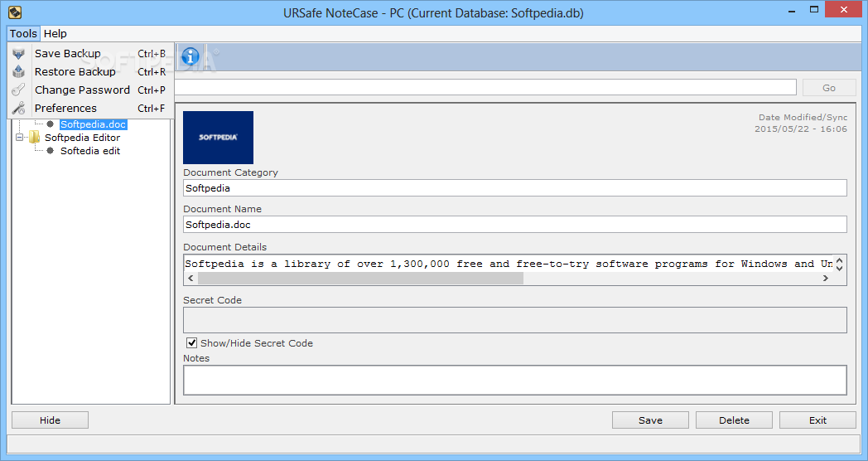Click the Save button

pyautogui.click(x=650, y=420)
